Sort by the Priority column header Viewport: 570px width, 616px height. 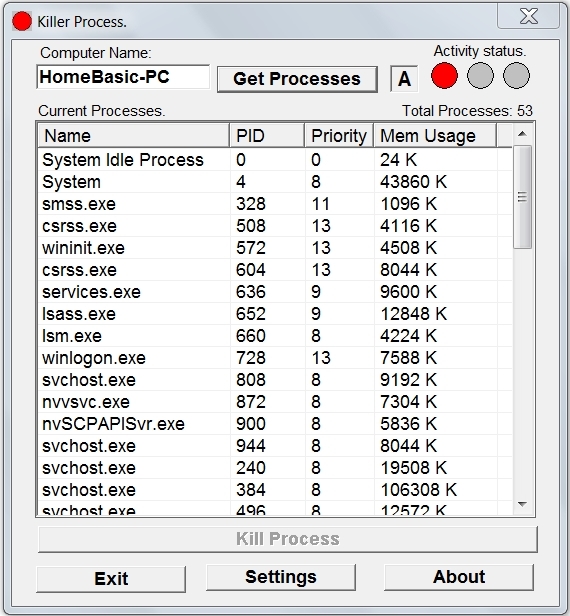(339, 136)
